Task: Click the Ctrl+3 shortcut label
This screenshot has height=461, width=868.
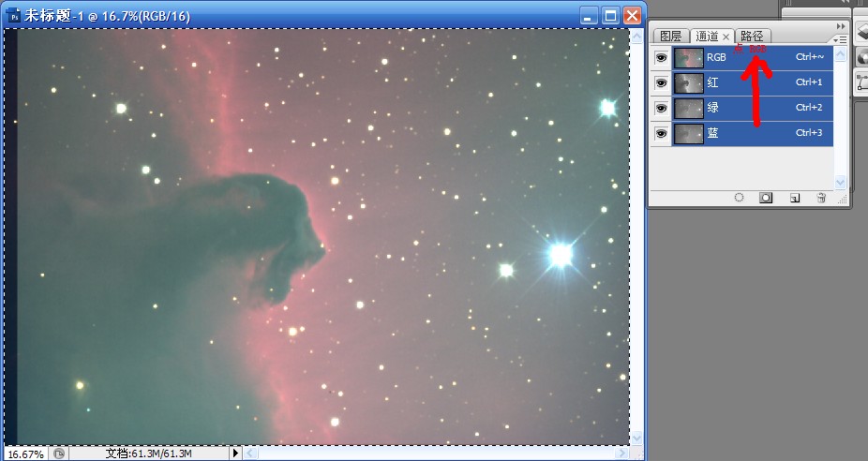Action: tap(809, 133)
